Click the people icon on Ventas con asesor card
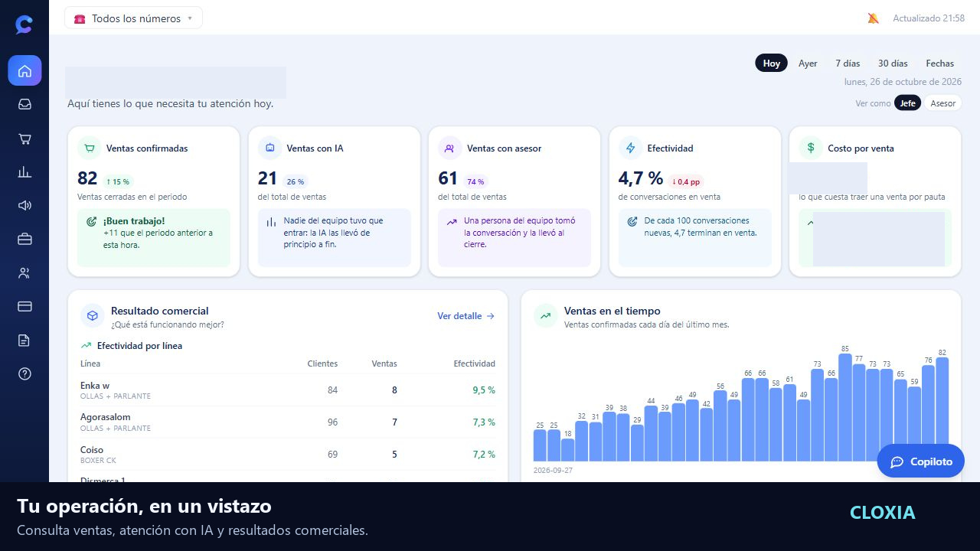 pos(450,148)
